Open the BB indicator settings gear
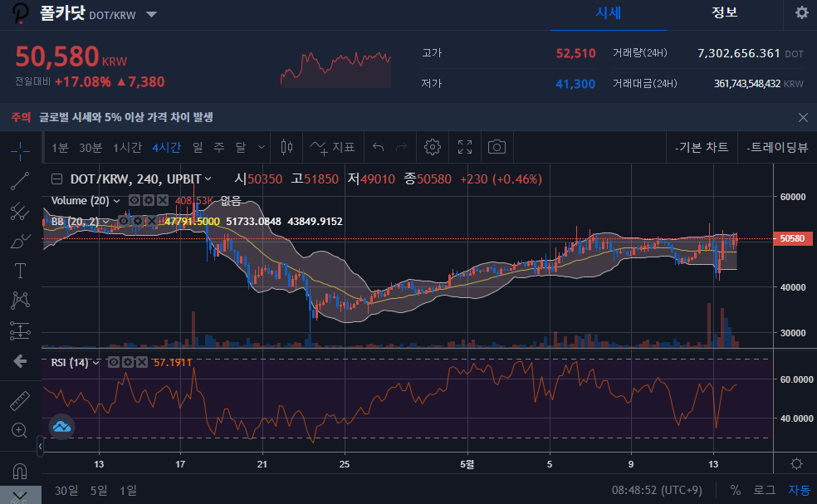The height and width of the screenshot is (504, 817). [x=138, y=221]
